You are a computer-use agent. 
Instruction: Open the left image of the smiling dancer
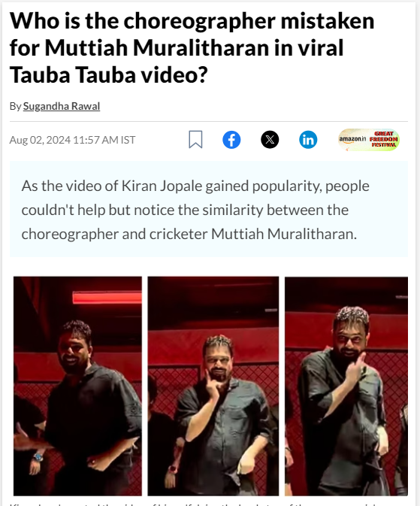pyautogui.click(x=77, y=386)
